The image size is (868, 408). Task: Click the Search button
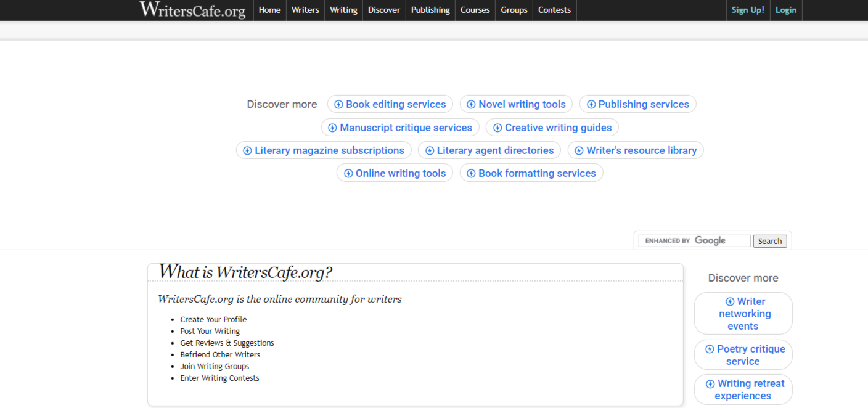770,241
